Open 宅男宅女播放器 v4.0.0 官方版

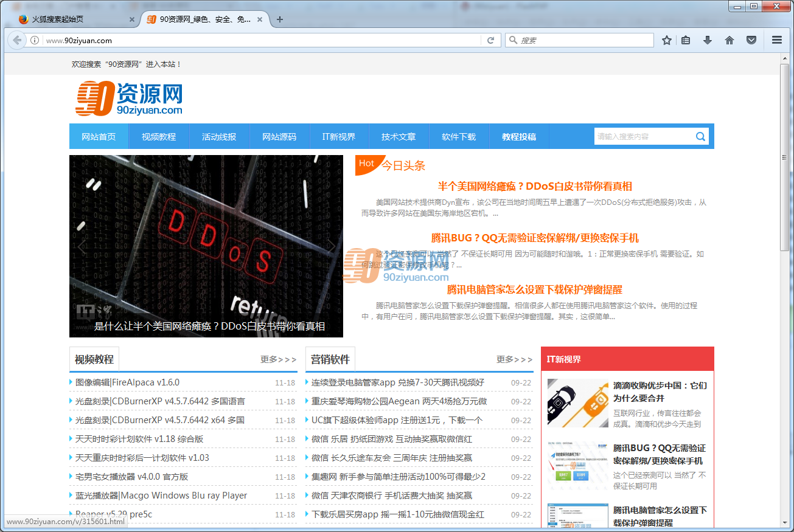click(132, 477)
